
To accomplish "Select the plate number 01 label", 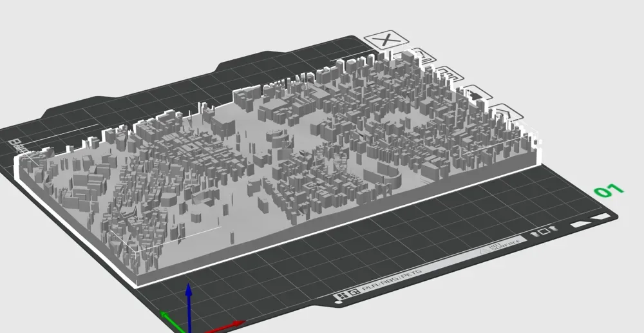I will (x=609, y=191).
